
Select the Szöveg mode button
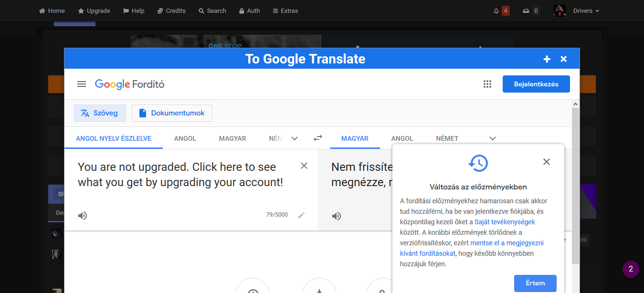[100, 113]
